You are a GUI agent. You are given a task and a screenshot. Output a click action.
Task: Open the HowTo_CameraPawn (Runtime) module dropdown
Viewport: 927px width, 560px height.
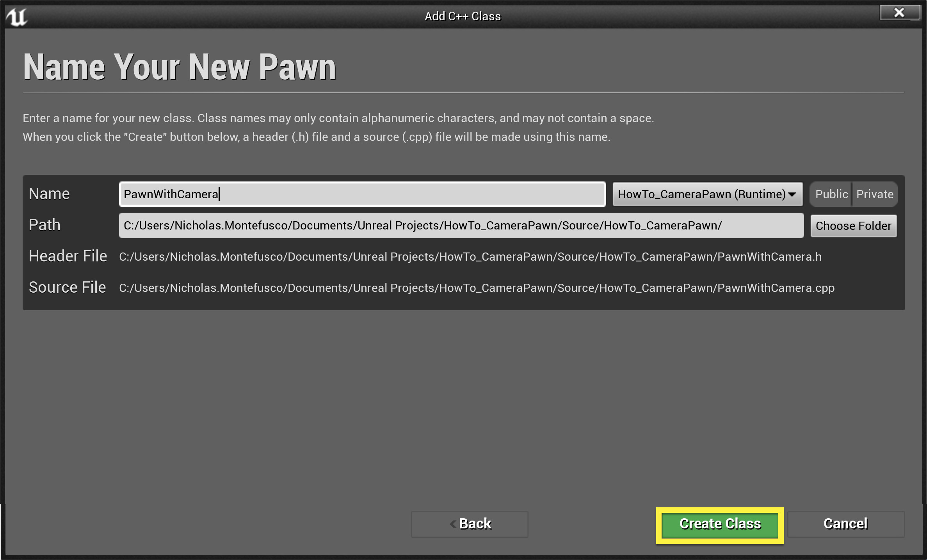tap(701, 194)
